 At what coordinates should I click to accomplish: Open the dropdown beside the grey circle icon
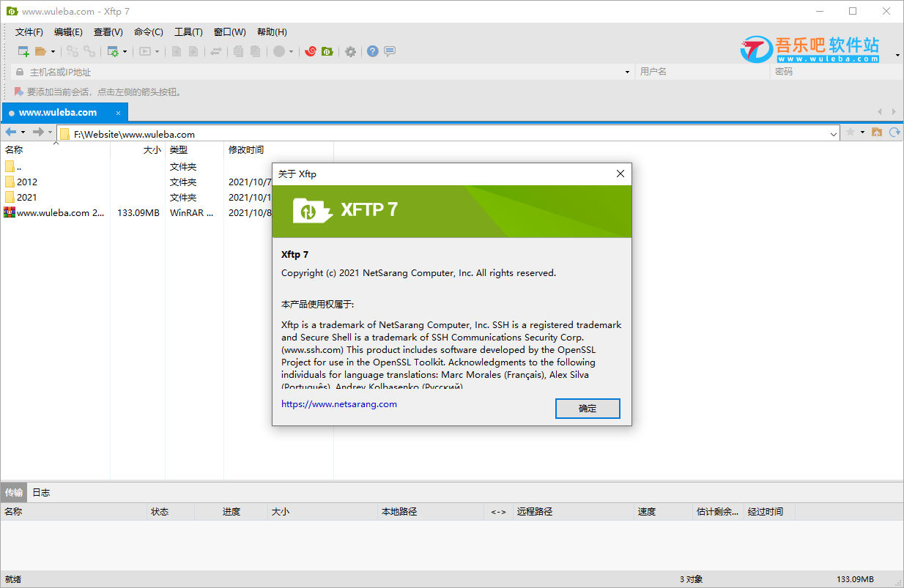(291, 51)
